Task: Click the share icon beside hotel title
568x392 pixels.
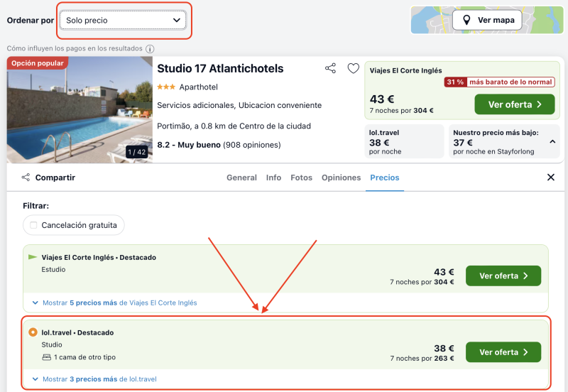Action: [330, 68]
